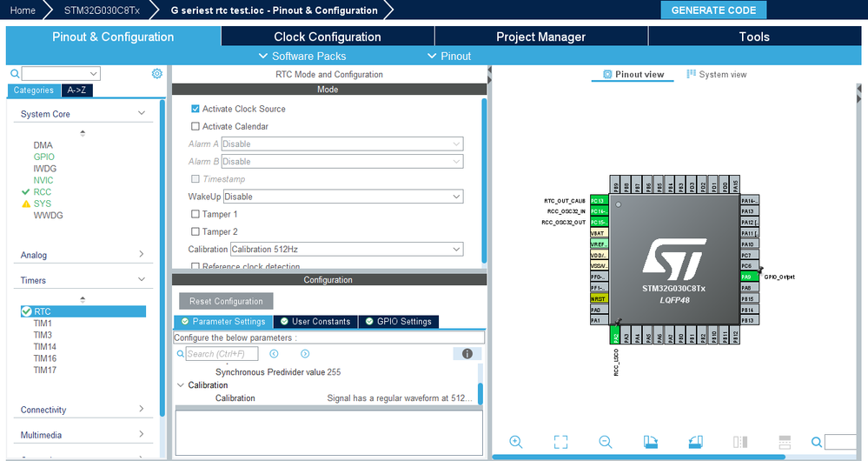Flip chip view vertically icon
Image resolution: width=868 pixels, height=461 pixels.
785,442
